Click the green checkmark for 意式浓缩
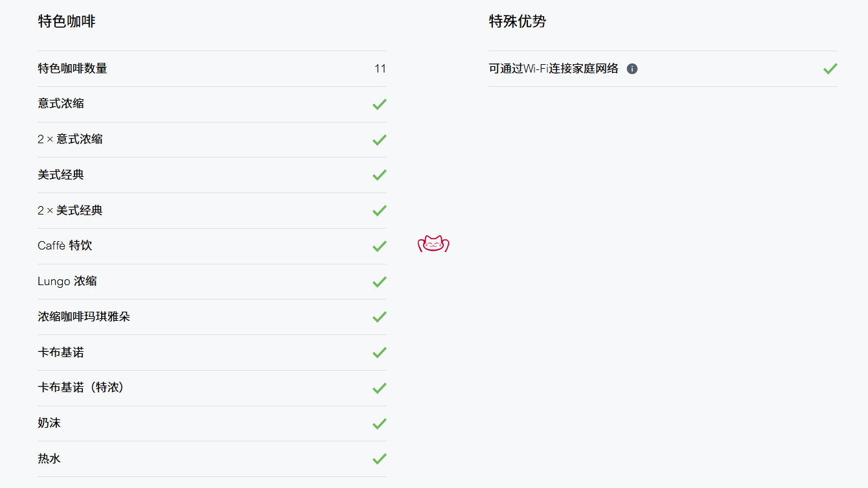 pos(380,104)
